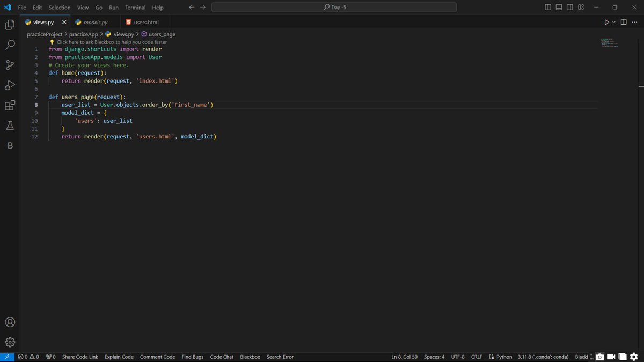Open the editor More Actions ellipsis
The width and height of the screenshot is (644, 362).
[635, 23]
